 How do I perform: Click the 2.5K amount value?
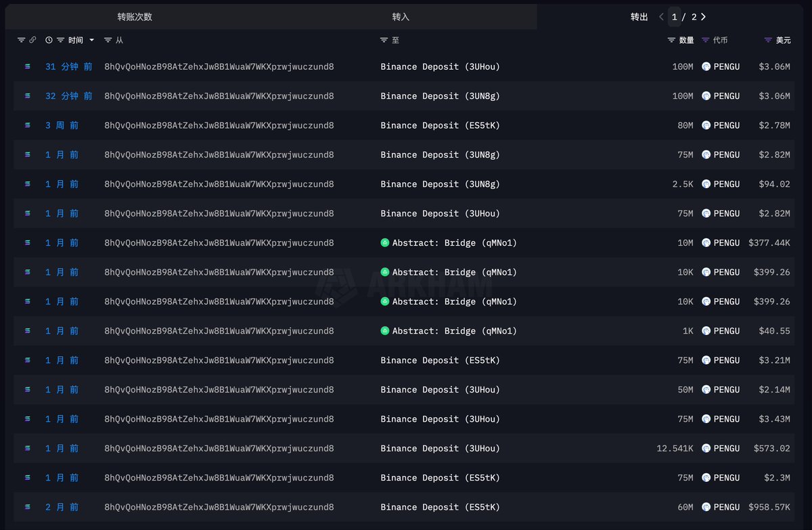683,184
